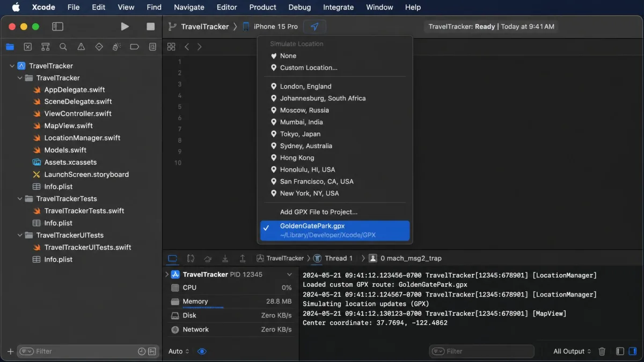
Task: Open the Project navigator folder icon
Action: coord(10,47)
